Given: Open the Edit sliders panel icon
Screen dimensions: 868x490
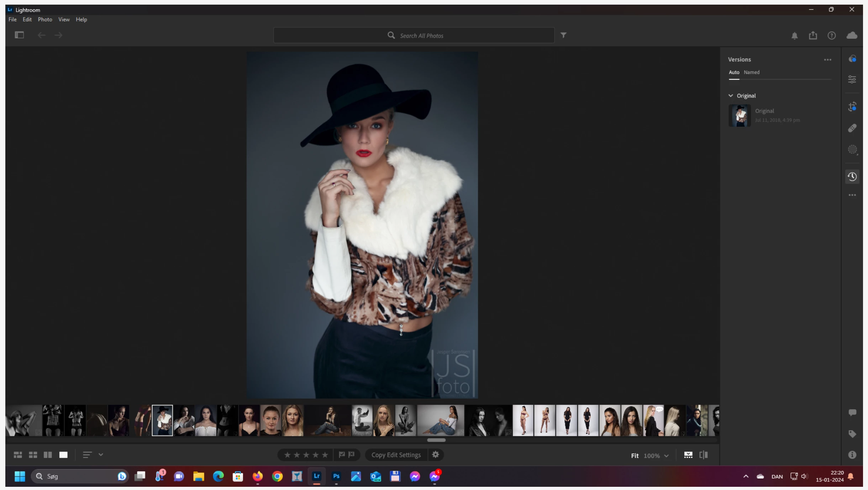Looking at the screenshot, I should [x=852, y=79].
